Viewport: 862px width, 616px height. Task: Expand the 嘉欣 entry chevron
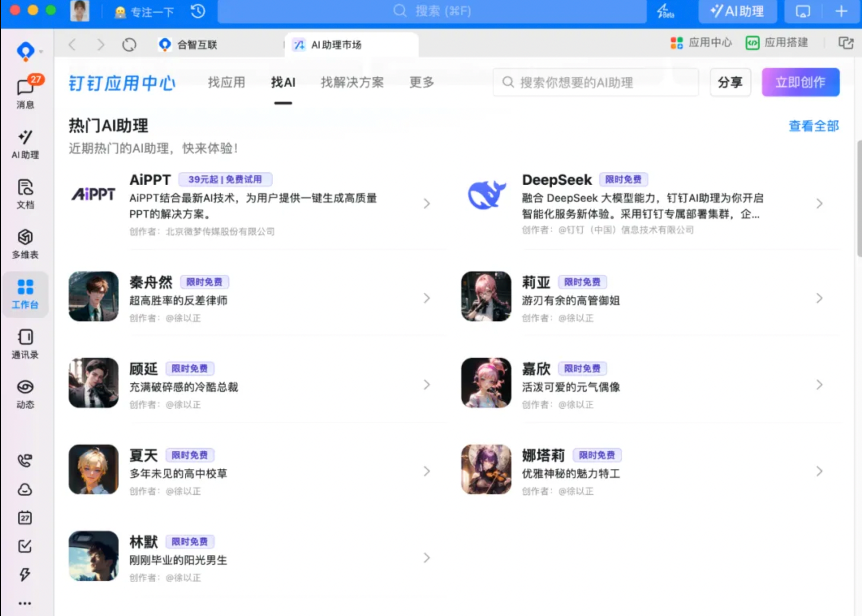pyautogui.click(x=820, y=385)
